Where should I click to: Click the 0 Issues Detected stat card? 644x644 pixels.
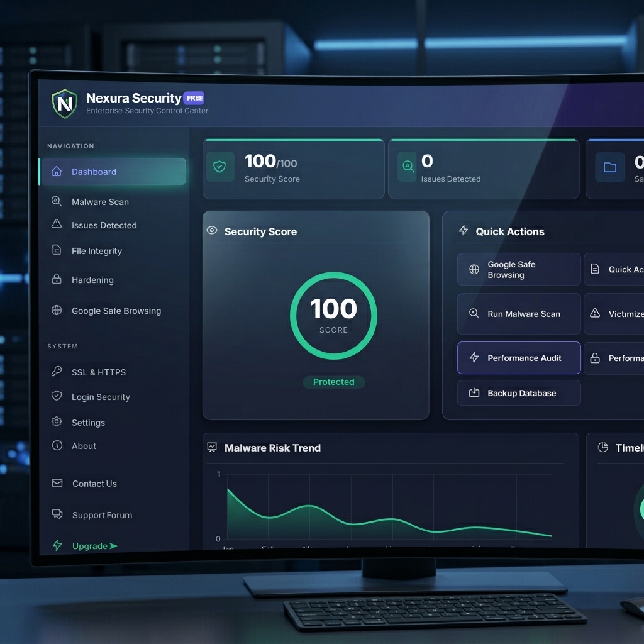point(484,169)
